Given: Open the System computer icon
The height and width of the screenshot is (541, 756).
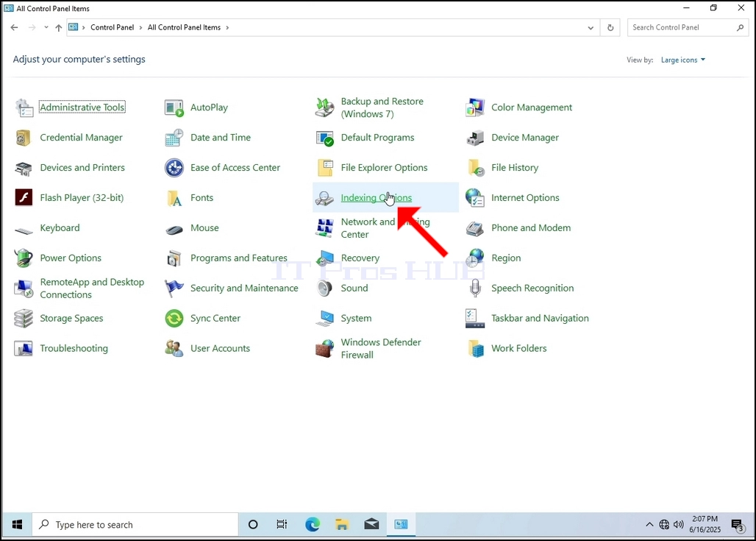Looking at the screenshot, I should tap(324, 319).
